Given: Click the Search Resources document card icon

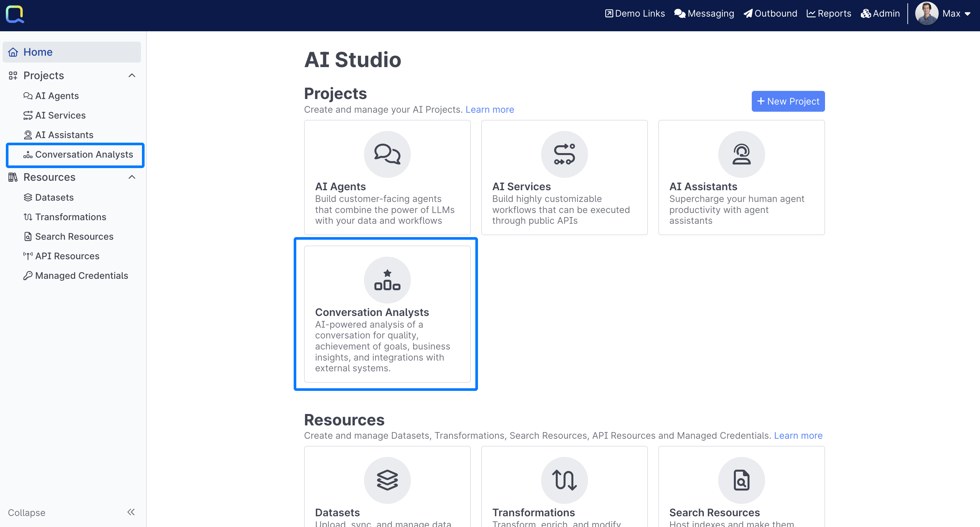Looking at the screenshot, I should tap(741, 480).
